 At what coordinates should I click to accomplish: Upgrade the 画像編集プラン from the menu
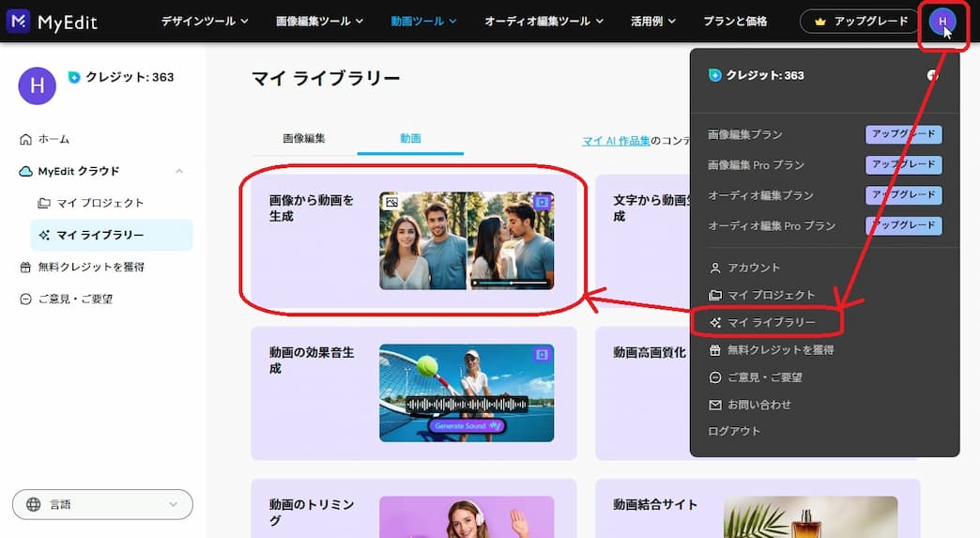(903, 134)
